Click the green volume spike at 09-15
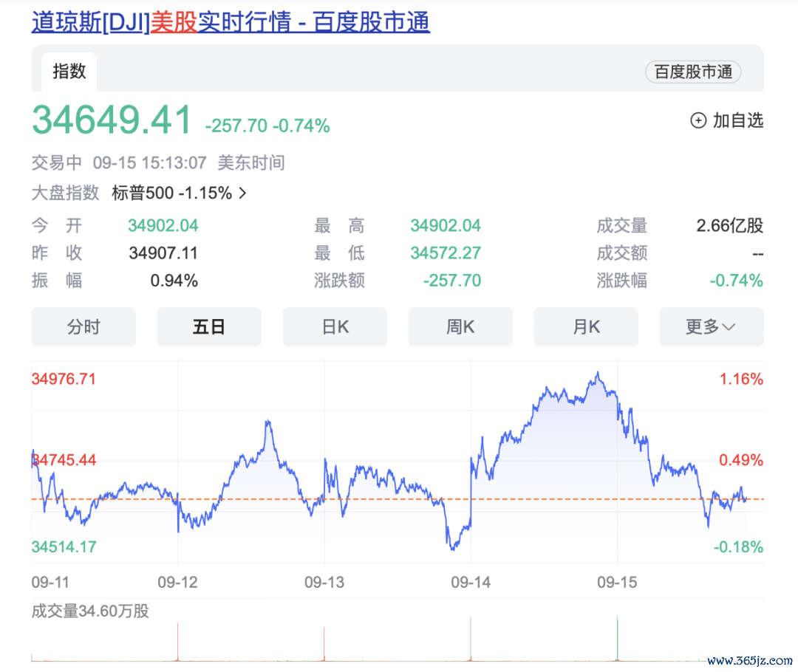The height and width of the screenshot is (672, 798). [x=617, y=639]
